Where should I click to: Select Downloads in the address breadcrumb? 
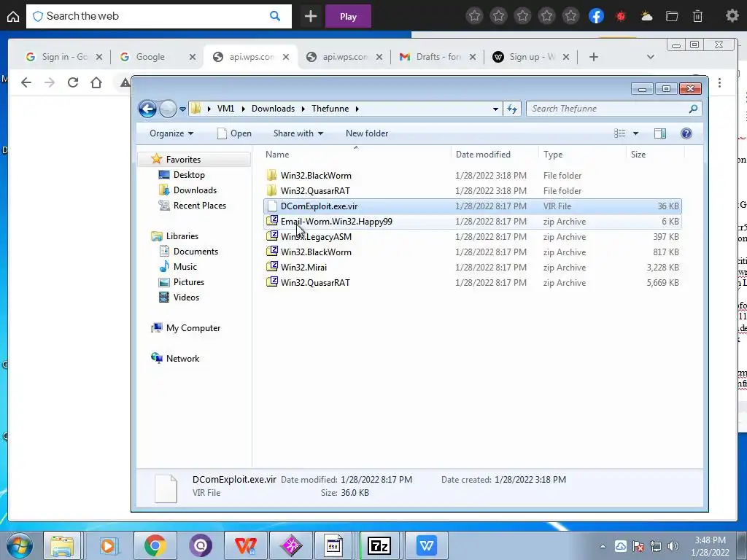273,109
